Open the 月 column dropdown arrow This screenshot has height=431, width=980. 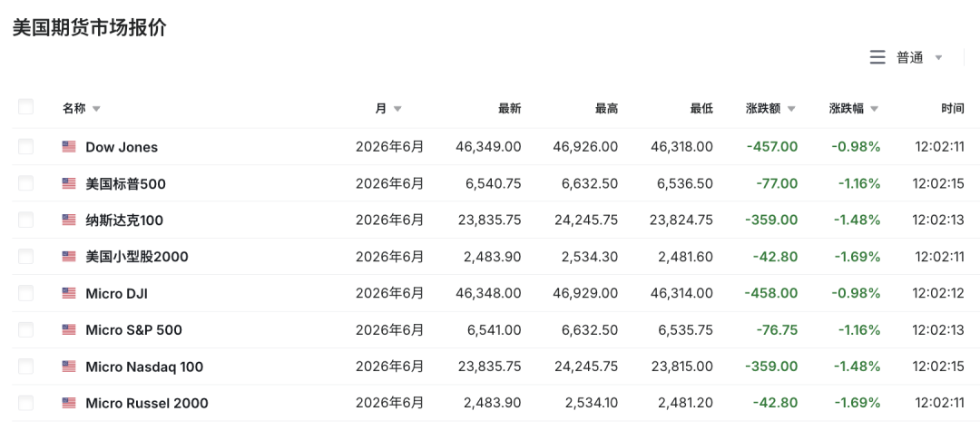click(x=397, y=109)
